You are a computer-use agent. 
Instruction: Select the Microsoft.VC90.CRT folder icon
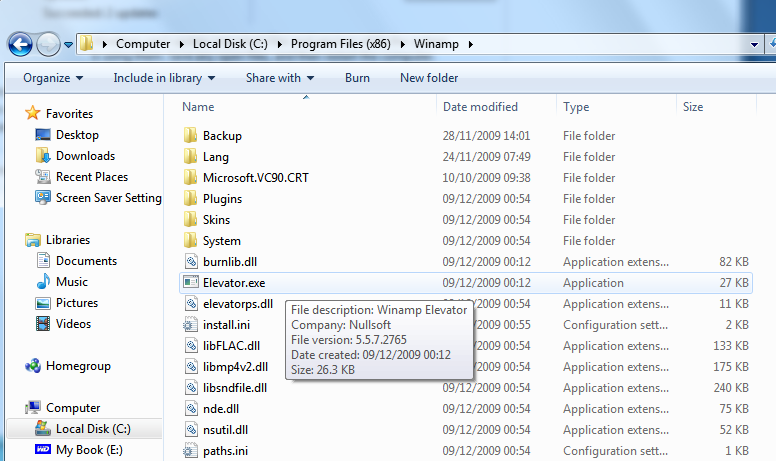[191, 178]
